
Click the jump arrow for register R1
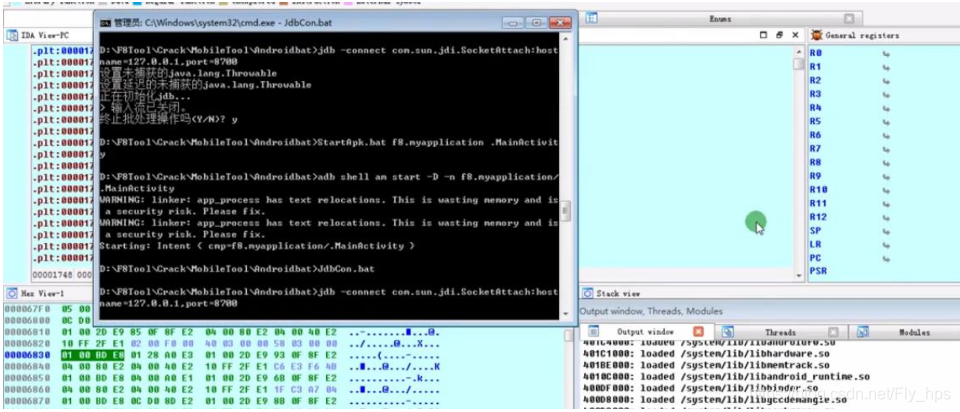885,67
